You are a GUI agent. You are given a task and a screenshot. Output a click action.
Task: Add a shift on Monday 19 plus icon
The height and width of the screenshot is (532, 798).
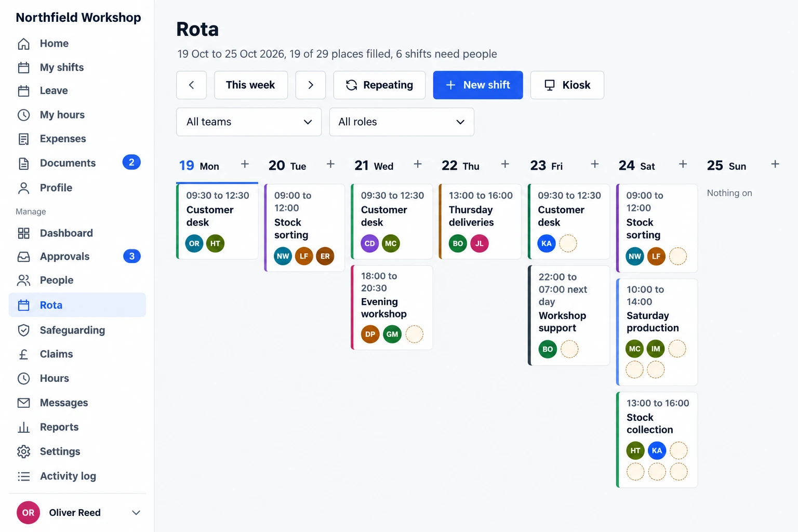click(x=245, y=164)
